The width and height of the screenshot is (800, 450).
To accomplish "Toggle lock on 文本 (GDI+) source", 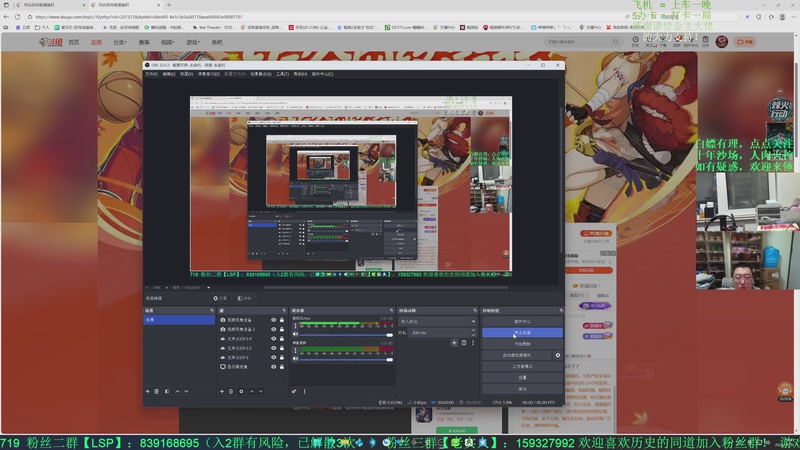I will (282, 357).
